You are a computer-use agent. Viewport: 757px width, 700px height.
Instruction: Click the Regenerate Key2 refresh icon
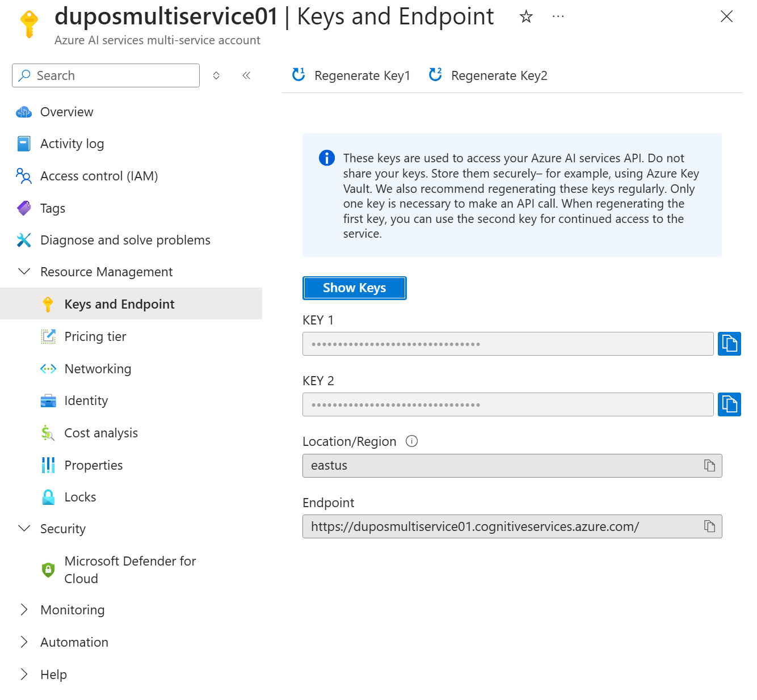435,74
